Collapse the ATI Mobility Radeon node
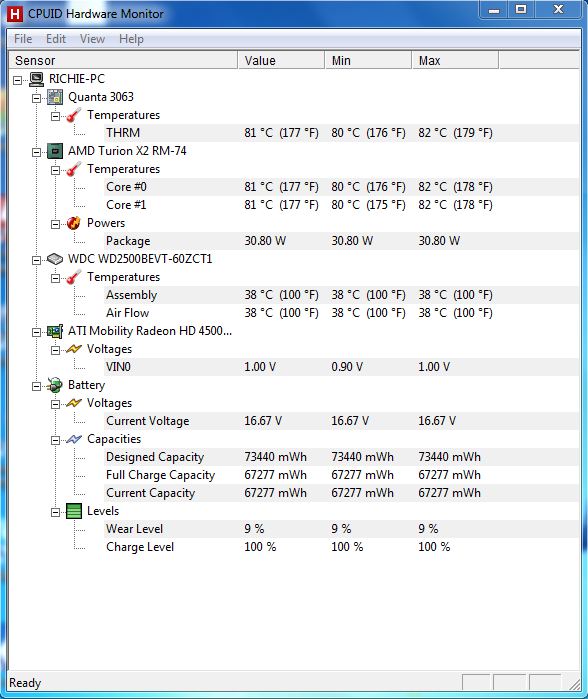The image size is (588, 699). tap(37, 332)
